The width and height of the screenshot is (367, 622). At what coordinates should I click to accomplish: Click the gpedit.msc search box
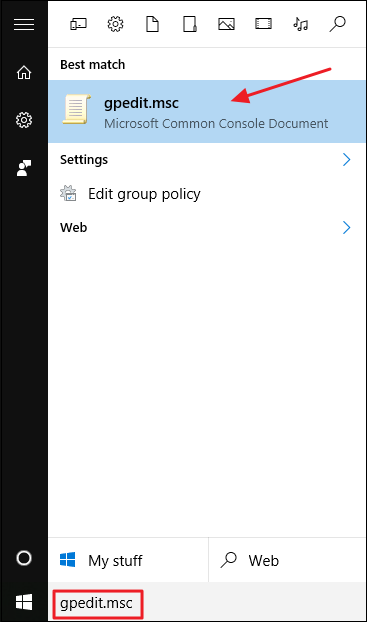tap(97, 604)
